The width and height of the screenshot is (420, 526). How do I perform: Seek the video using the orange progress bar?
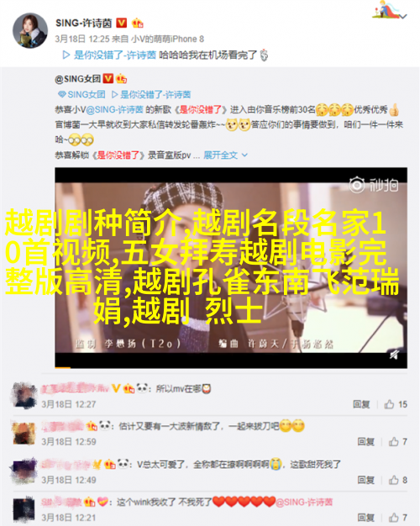[x=63, y=367]
